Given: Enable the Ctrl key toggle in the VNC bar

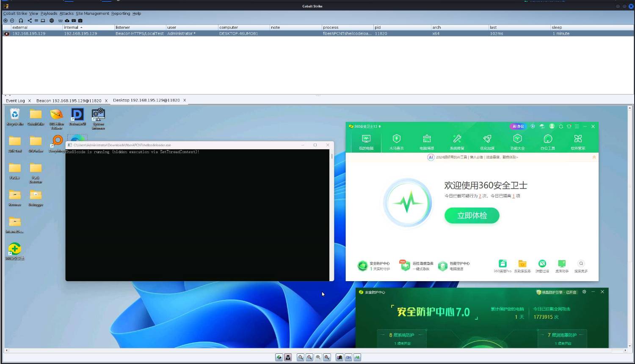Looking at the screenshot, I should point(348,357).
